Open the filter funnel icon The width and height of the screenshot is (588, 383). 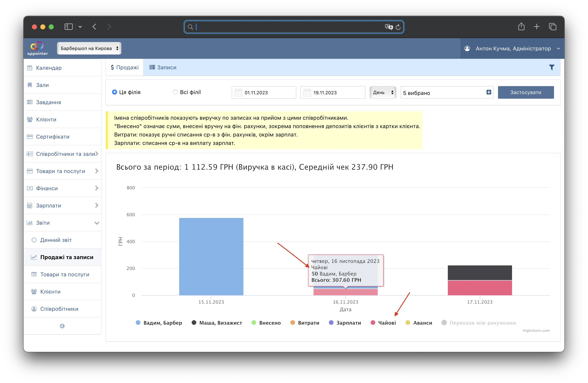point(551,67)
